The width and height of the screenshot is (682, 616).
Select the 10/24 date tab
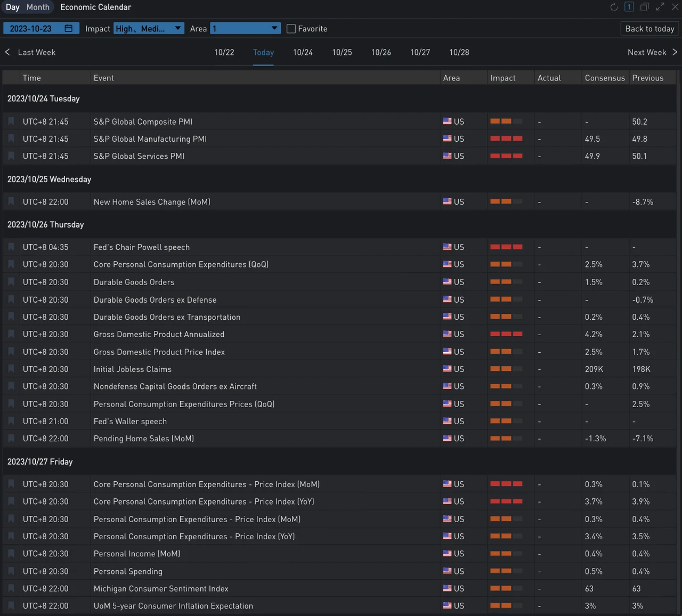(303, 52)
